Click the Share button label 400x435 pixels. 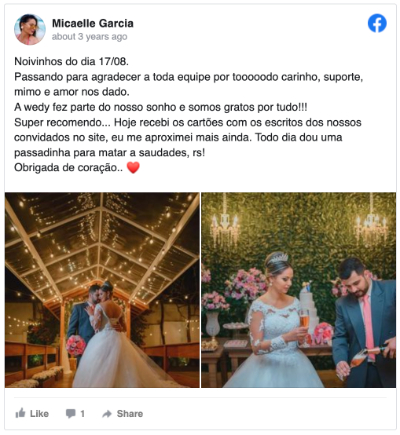[130, 414]
